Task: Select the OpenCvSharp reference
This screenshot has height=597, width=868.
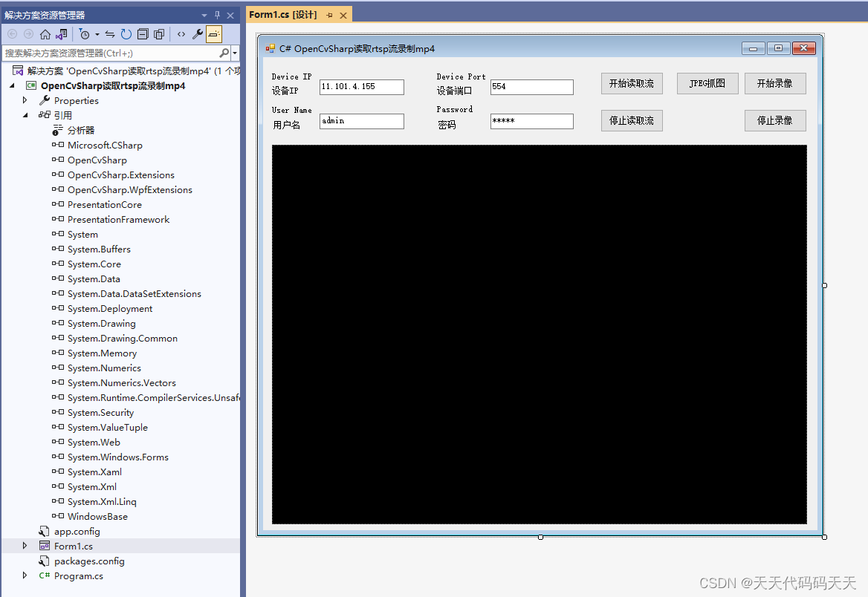Action: [97, 160]
